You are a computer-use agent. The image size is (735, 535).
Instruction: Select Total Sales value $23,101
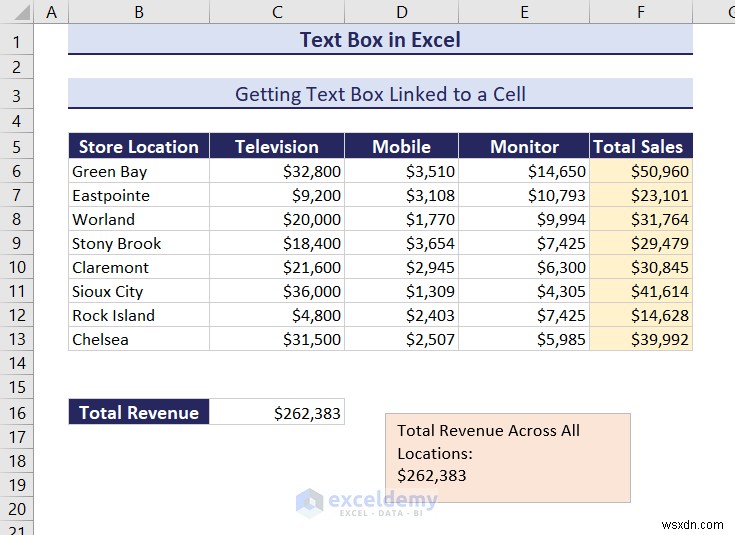pos(641,195)
